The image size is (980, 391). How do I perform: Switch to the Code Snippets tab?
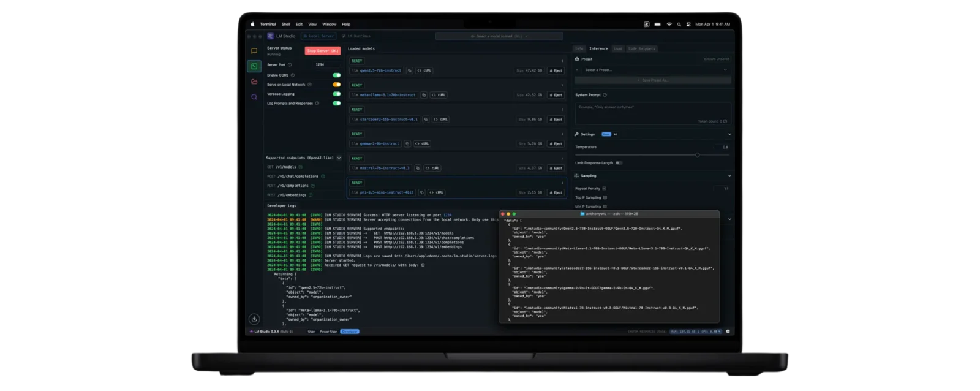[641, 48]
